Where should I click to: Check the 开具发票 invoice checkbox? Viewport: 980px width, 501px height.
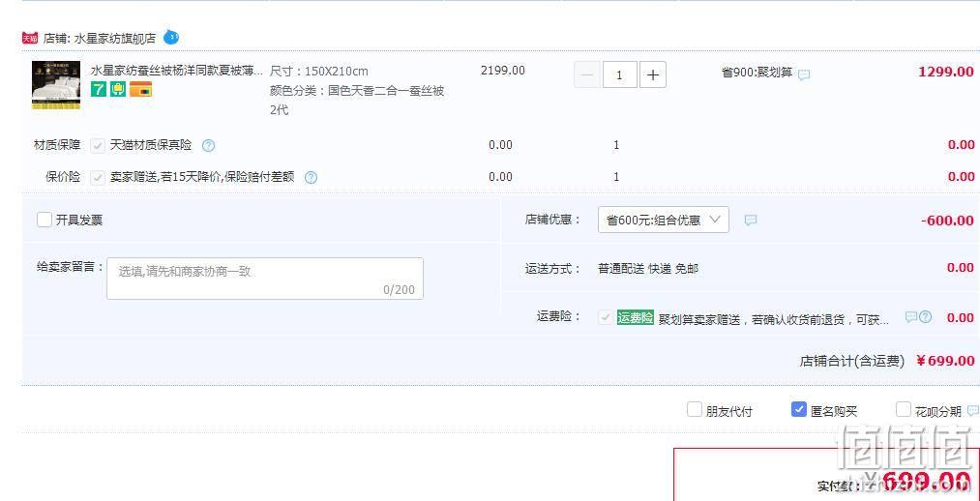45,220
